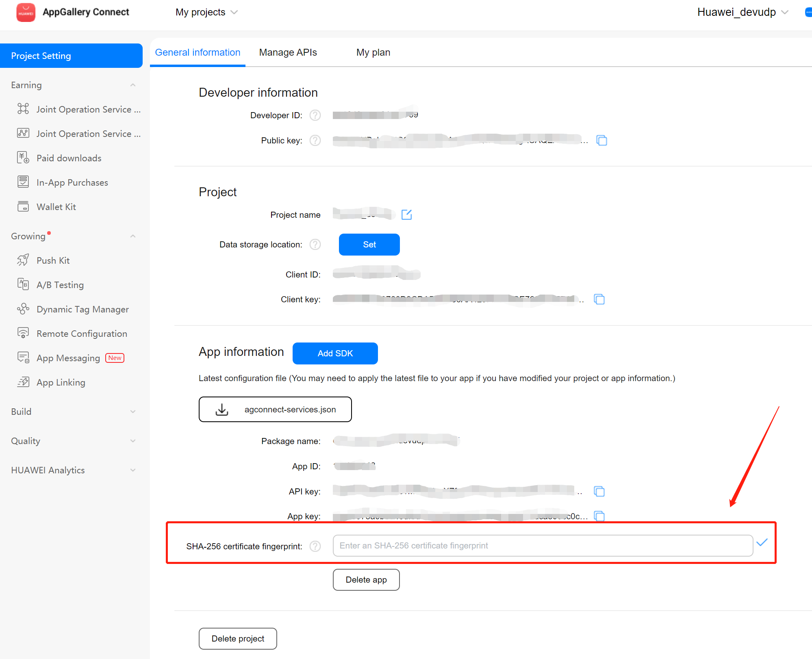
Task: Expand the Build section
Action: [x=132, y=412]
